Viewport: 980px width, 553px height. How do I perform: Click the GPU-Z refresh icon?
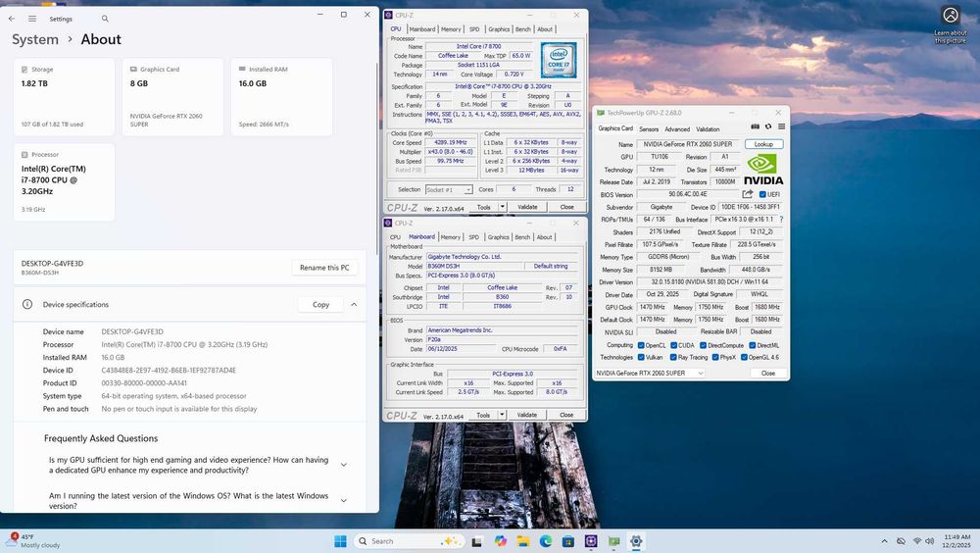tap(768, 126)
